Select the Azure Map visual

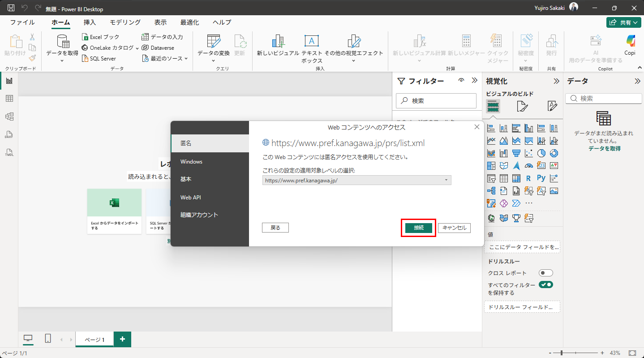[516, 166]
